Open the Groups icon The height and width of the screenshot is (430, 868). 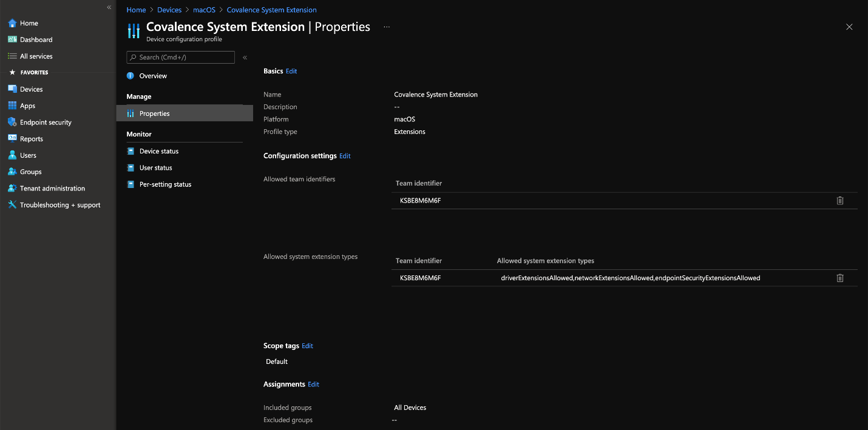pyautogui.click(x=12, y=172)
